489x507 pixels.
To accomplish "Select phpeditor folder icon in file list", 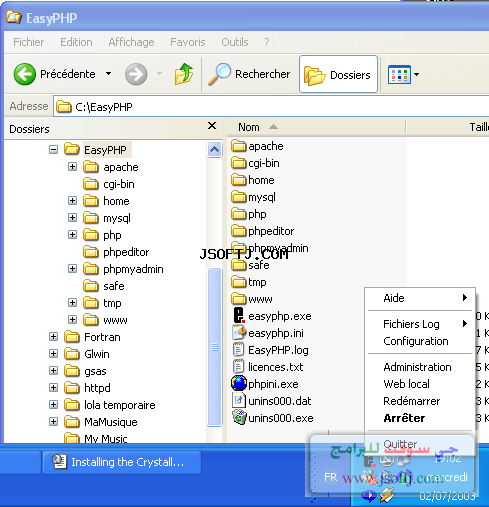I will (239, 231).
